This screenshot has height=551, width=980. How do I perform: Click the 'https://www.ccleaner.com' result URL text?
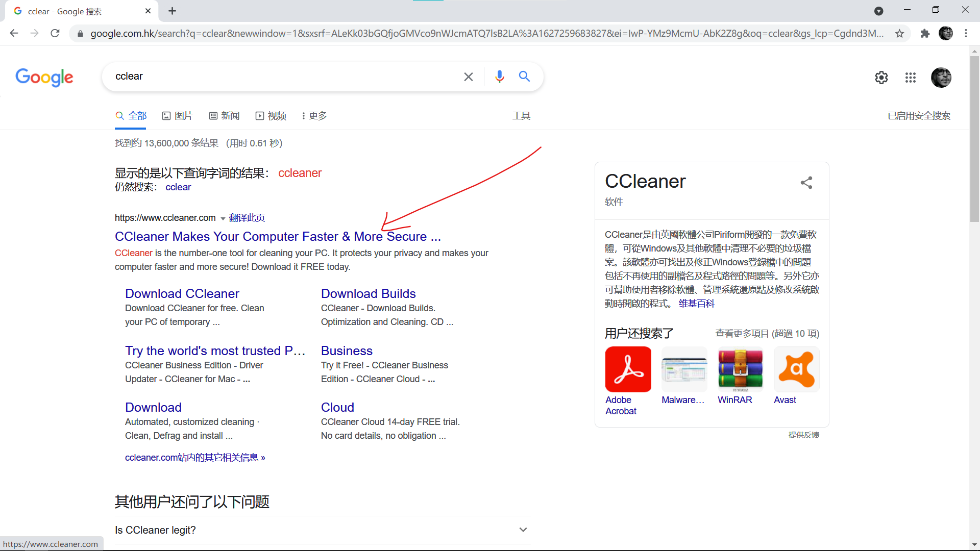(x=165, y=218)
